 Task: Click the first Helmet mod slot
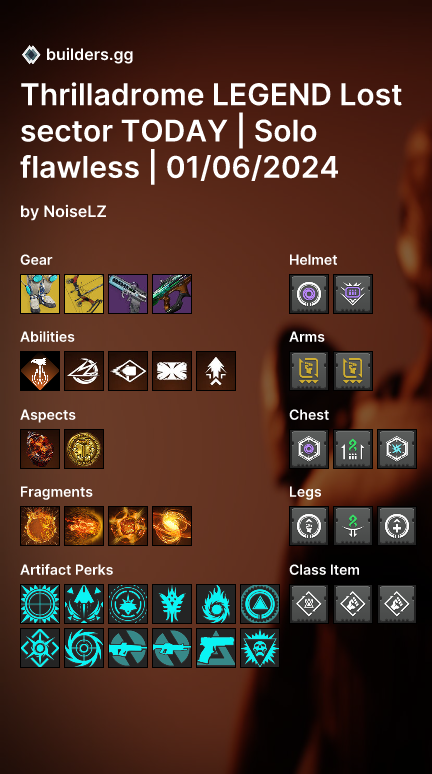pyautogui.click(x=309, y=294)
